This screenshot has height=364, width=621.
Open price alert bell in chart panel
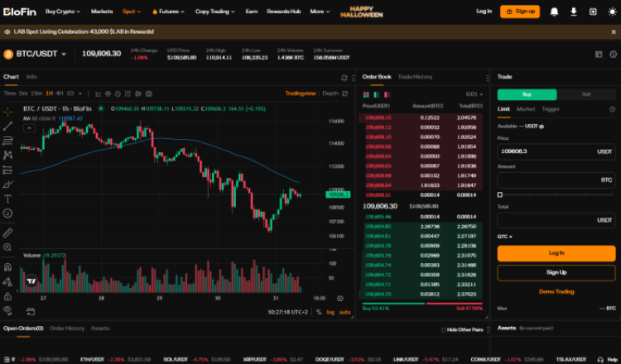pyautogui.click(x=344, y=78)
